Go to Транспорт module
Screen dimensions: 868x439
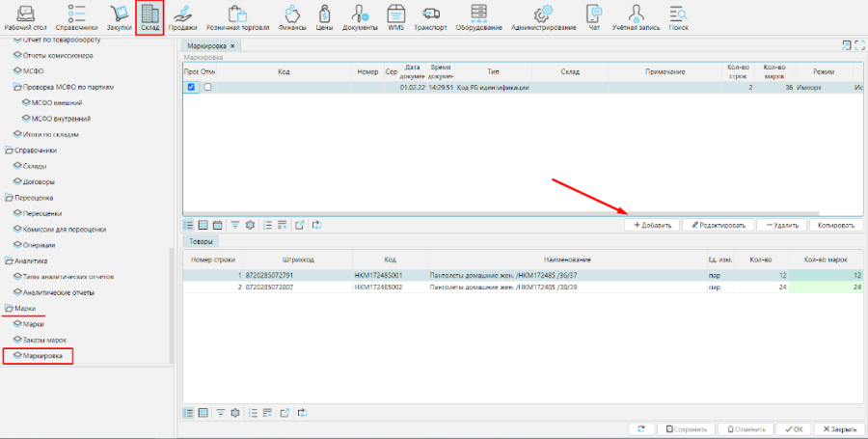430,17
